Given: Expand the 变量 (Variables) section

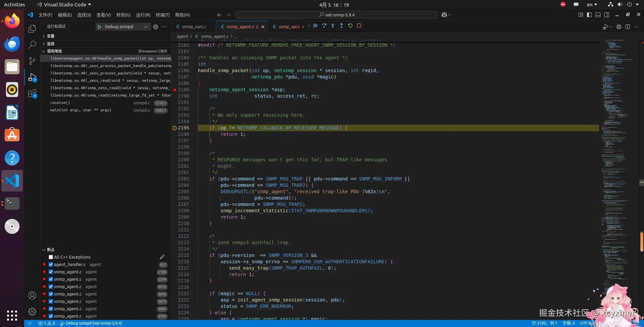Looking at the screenshot, I should [x=106, y=36].
